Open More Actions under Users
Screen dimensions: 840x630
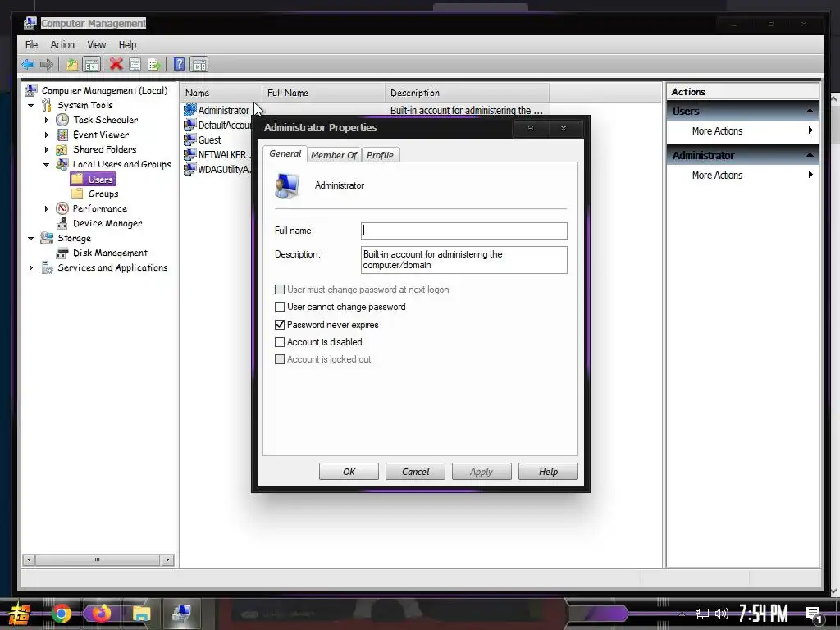coord(743,131)
